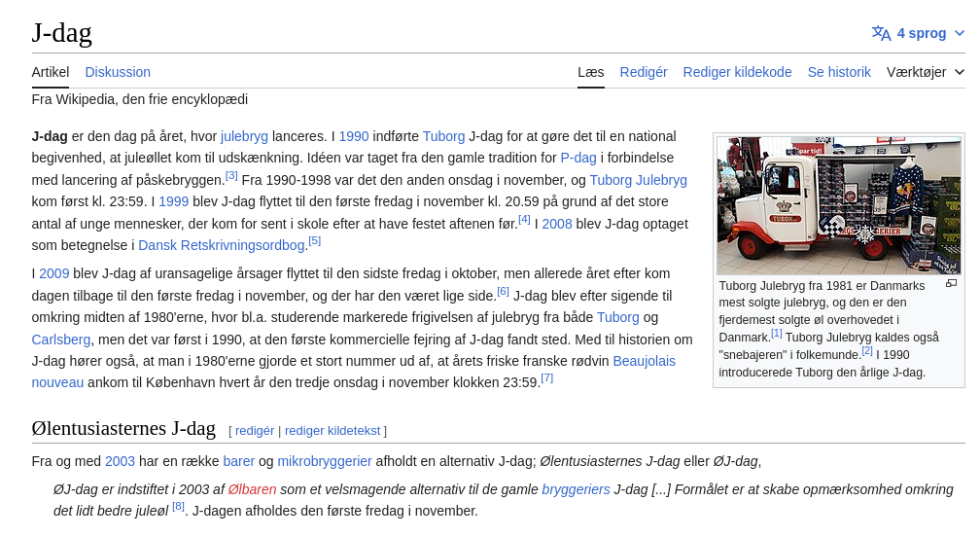Open the 1990 year link

point(354,136)
